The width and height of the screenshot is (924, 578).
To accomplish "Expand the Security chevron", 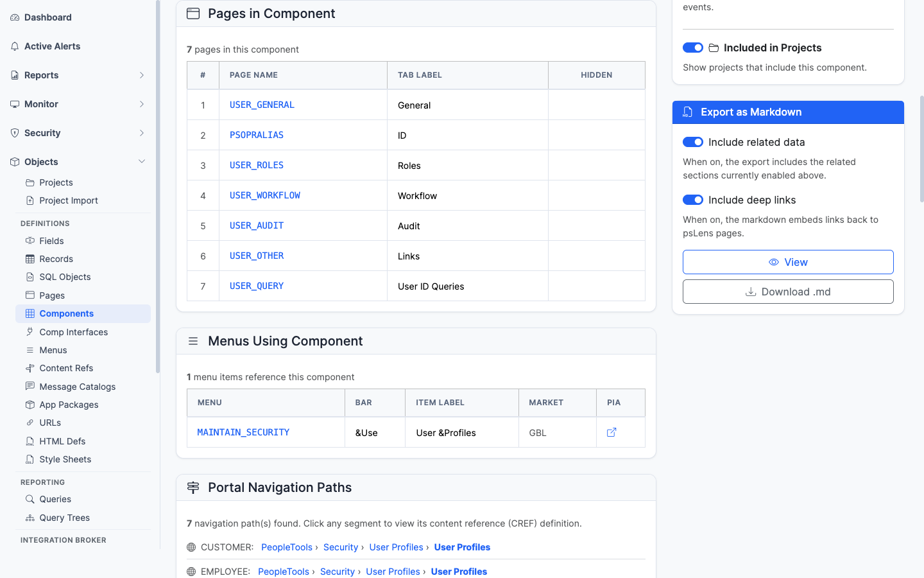I will (x=142, y=133).
